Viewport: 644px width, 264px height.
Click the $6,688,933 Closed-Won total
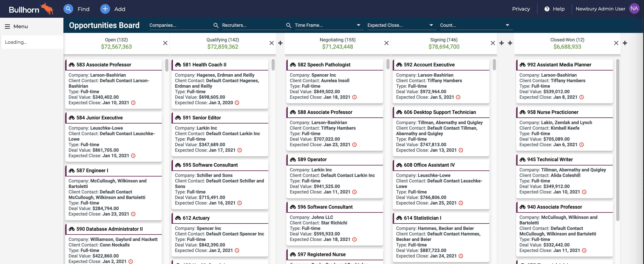tap(567, 47)
